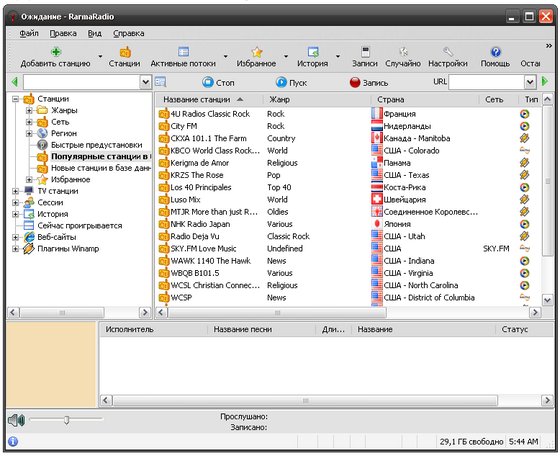Open the Stations (Станции) toolbar icon

[x=125, y=52]
